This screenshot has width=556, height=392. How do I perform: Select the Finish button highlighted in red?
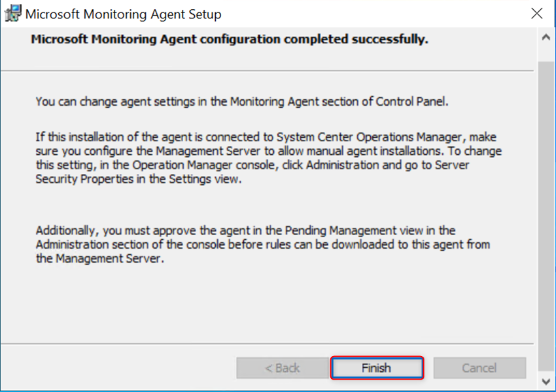pos(377,367)
